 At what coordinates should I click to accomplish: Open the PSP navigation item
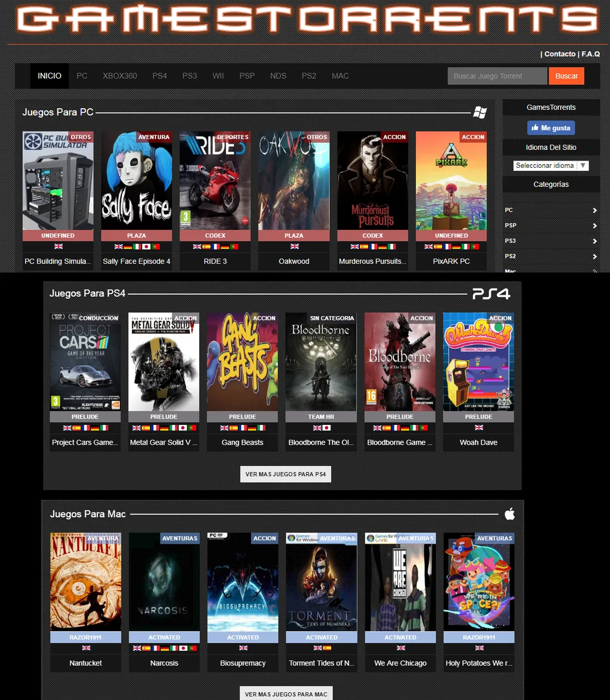pyautogui.click(x=247, y=76)
